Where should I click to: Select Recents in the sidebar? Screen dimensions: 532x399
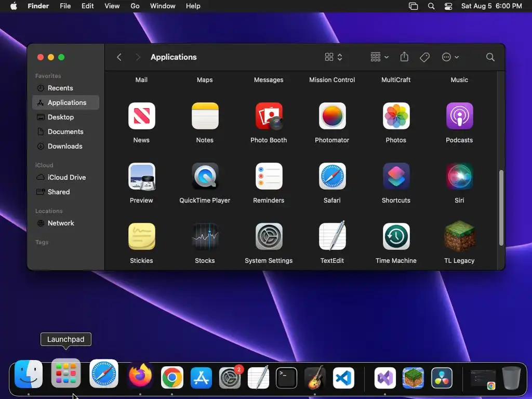click(66, 88)
